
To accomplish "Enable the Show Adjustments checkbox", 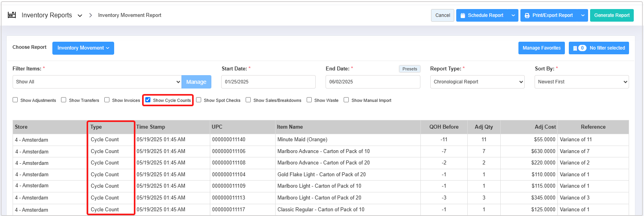I will (15, 100).
